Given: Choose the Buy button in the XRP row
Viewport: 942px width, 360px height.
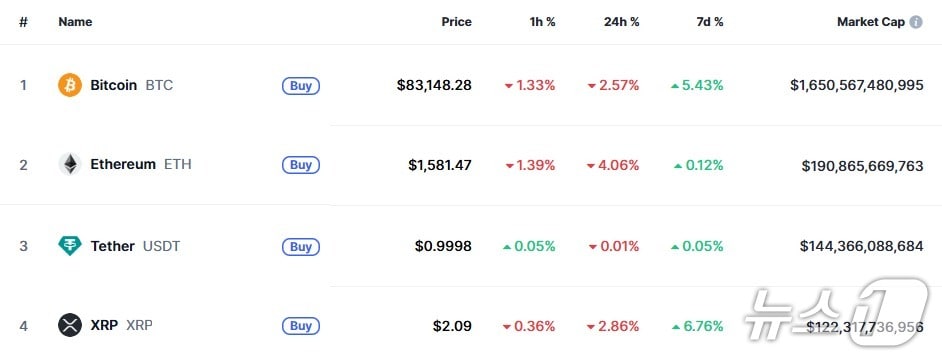Looking at the screenshot, I should click(x=301, y=326).
